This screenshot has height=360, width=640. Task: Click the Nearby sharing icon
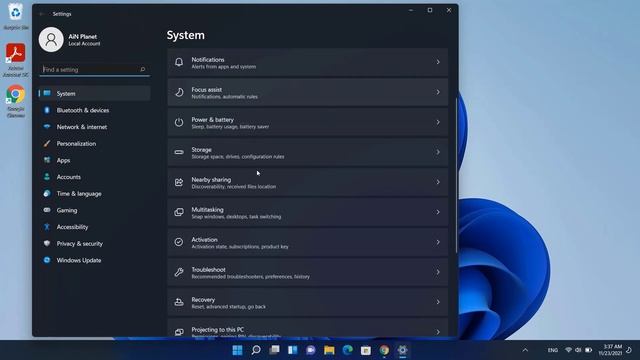point(179,182)
